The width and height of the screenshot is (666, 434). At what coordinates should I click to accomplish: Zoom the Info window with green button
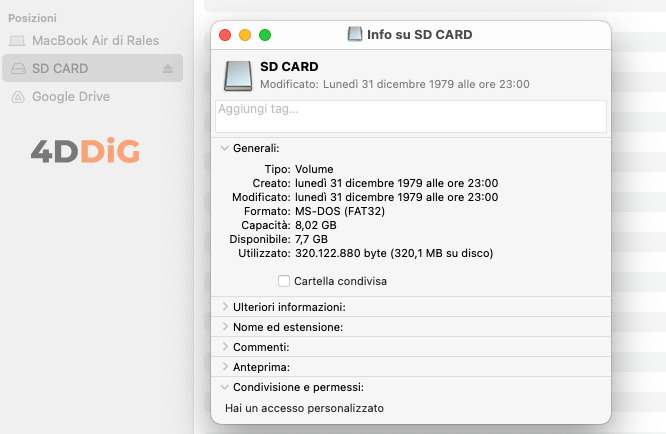[265, 35]
